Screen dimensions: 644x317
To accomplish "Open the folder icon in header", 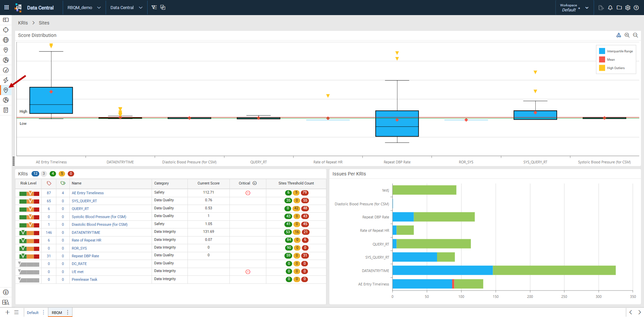I will point(619,7).
